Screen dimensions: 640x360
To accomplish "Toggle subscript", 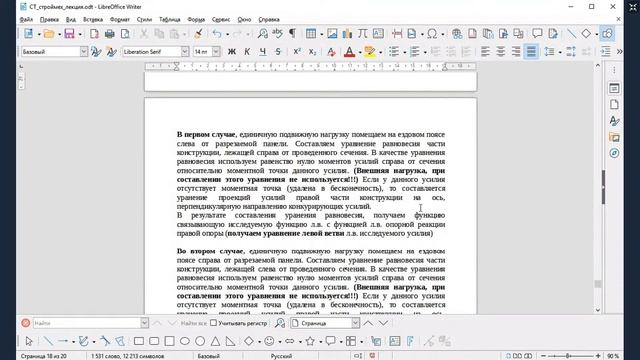I will tap(312, 52).
